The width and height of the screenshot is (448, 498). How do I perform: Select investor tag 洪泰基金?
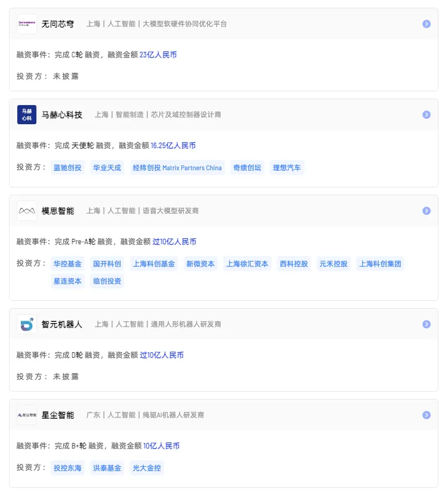click(107, 468)
